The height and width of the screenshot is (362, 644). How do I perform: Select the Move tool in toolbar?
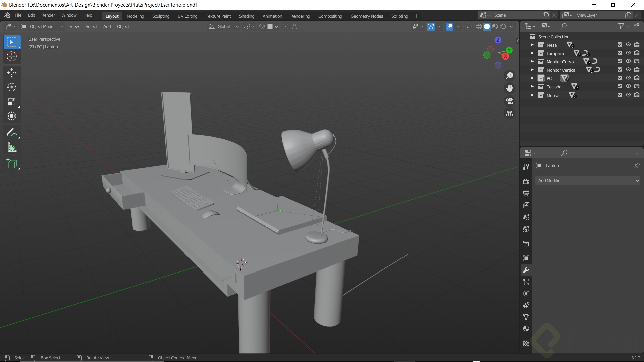click(12, 72)
